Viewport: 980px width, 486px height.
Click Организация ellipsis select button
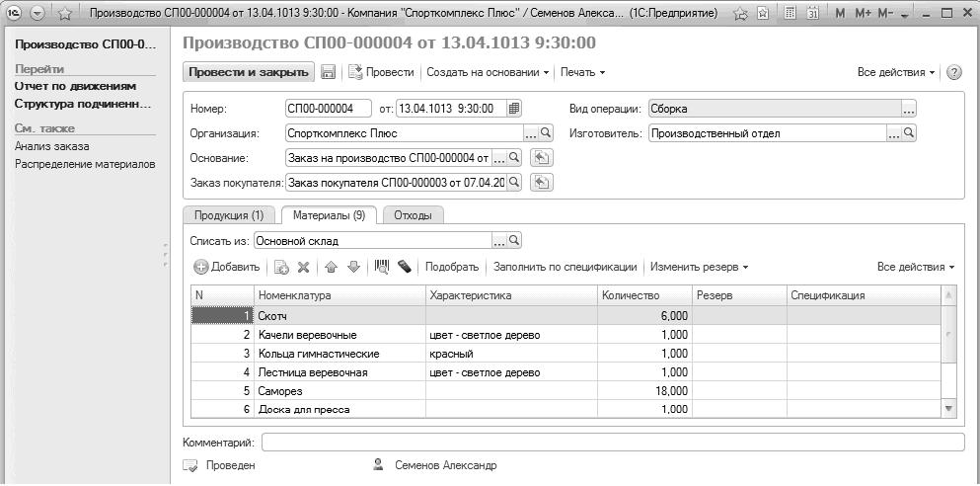pos(530,133)
